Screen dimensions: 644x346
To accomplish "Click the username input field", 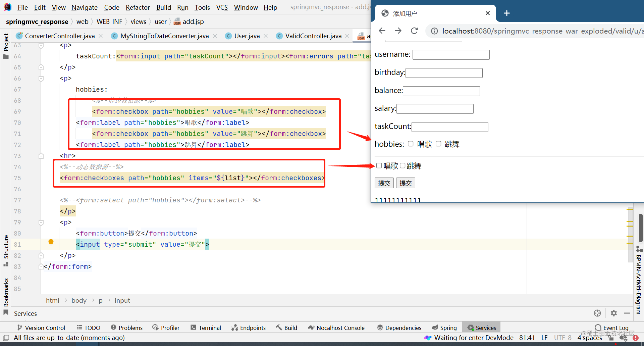I will tap(451, 55).
